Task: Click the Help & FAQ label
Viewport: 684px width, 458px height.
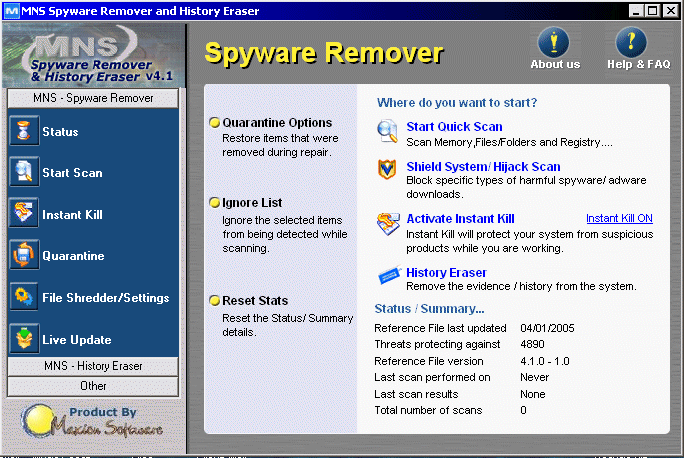Action: pyautogui.click(x=639, y=64)
